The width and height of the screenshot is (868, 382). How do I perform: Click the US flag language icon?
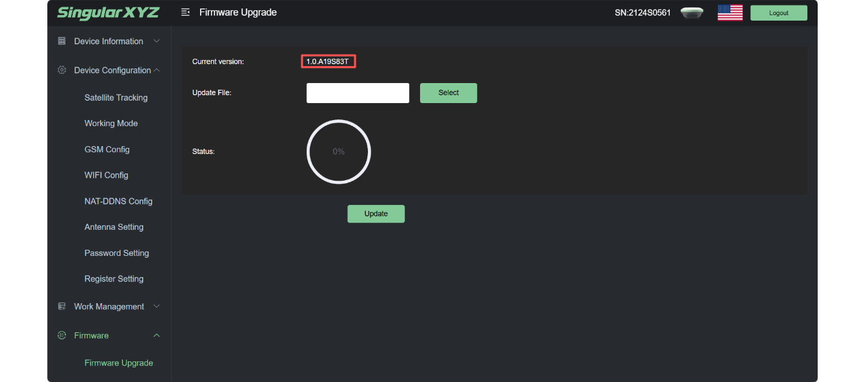point(730,13)
